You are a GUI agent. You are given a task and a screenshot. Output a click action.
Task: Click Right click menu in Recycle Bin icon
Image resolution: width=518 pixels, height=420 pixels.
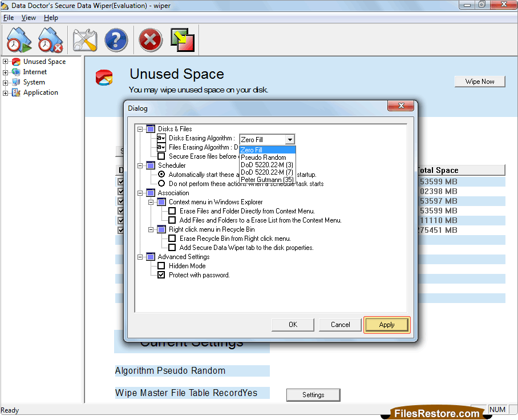[x=161, y=229]
